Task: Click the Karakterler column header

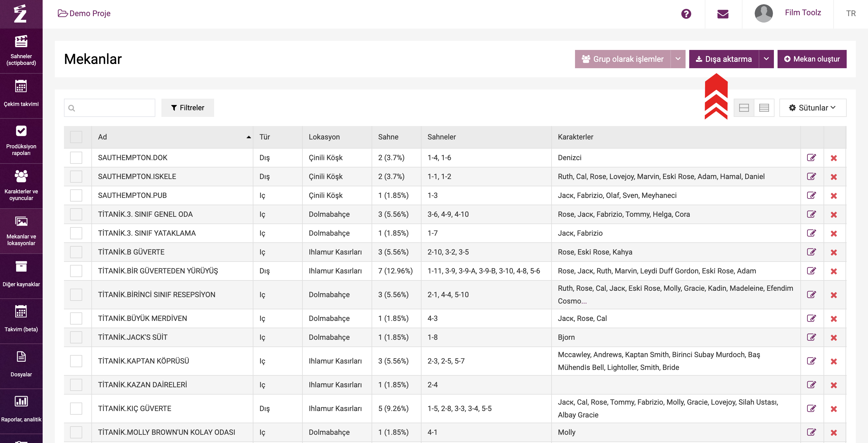Action: click(676, 137)
